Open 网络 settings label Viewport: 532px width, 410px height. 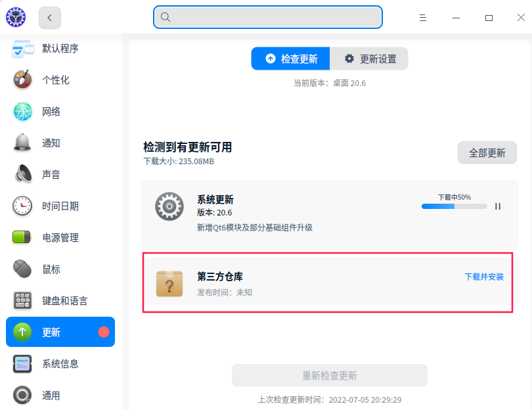51,111
